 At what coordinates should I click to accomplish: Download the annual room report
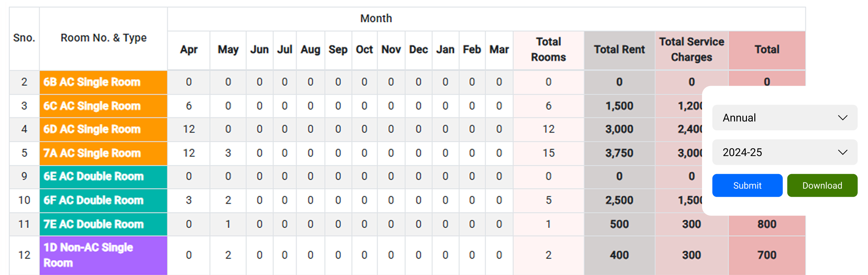[822, 185]
